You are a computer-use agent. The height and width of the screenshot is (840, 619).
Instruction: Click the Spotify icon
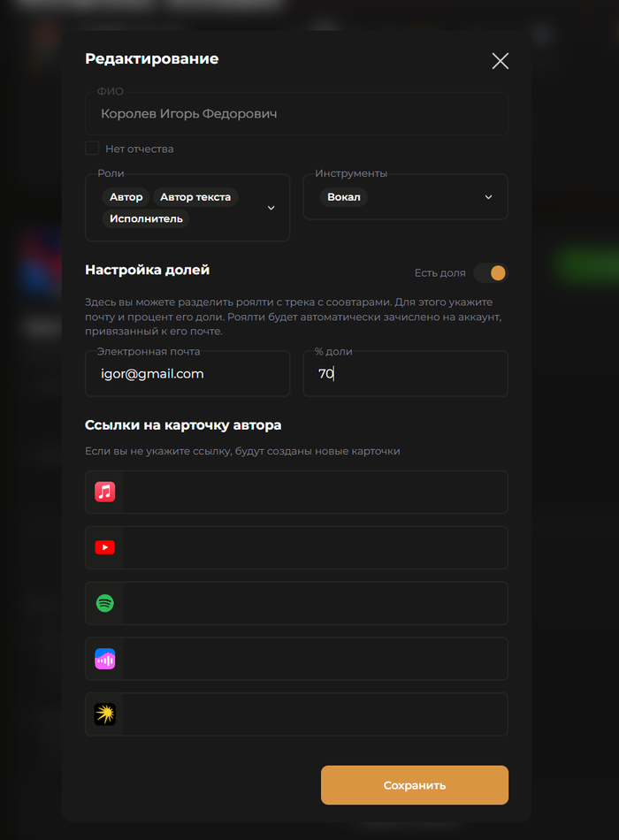click(x=105, y=604)
